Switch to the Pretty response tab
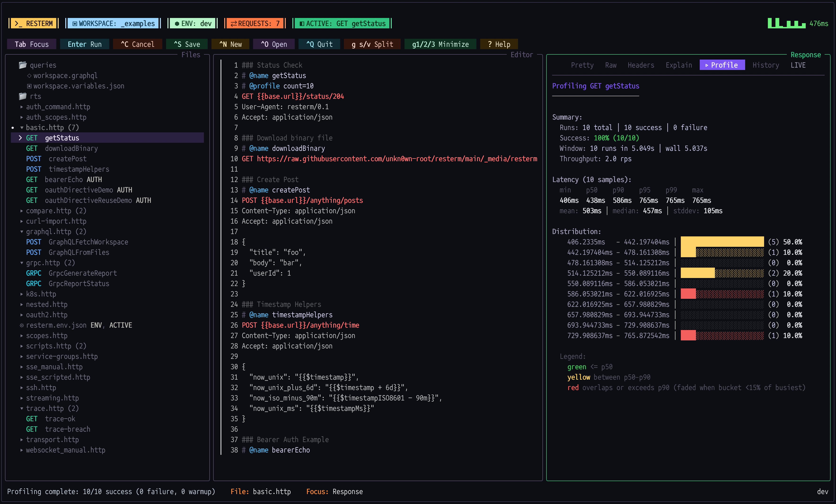 pos(582,65)
